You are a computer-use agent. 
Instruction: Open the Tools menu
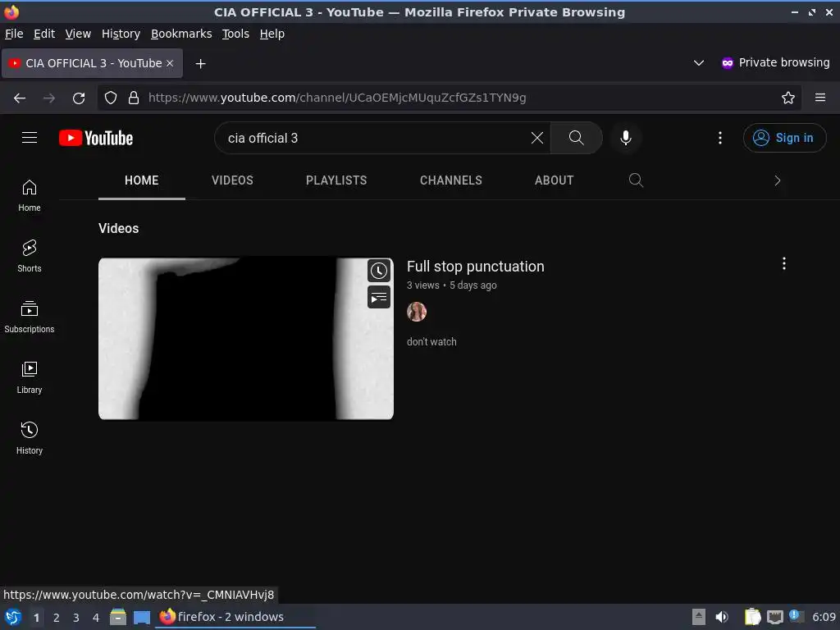pos(235,34)
